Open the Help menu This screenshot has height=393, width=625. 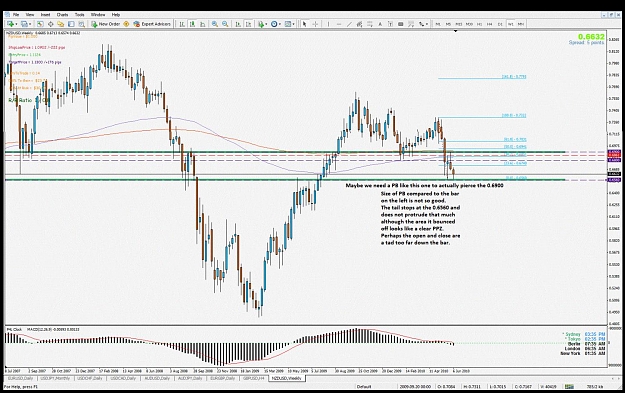(x=116, y=15)
